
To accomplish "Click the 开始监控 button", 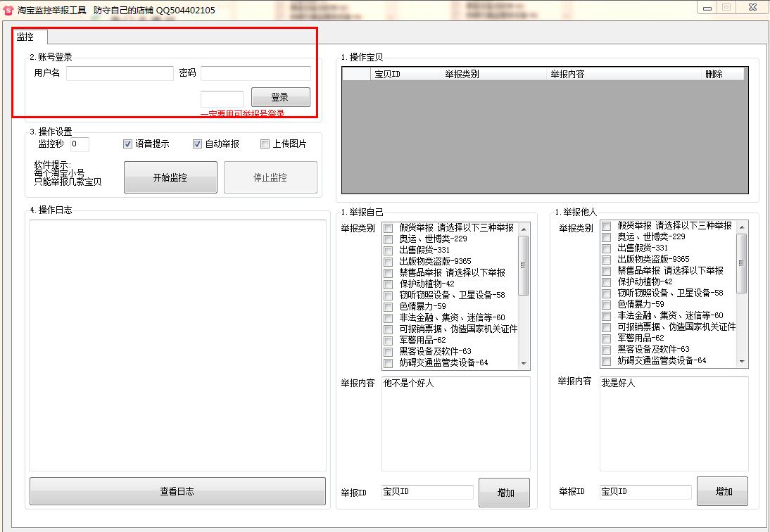I will (x=170, y=177).
